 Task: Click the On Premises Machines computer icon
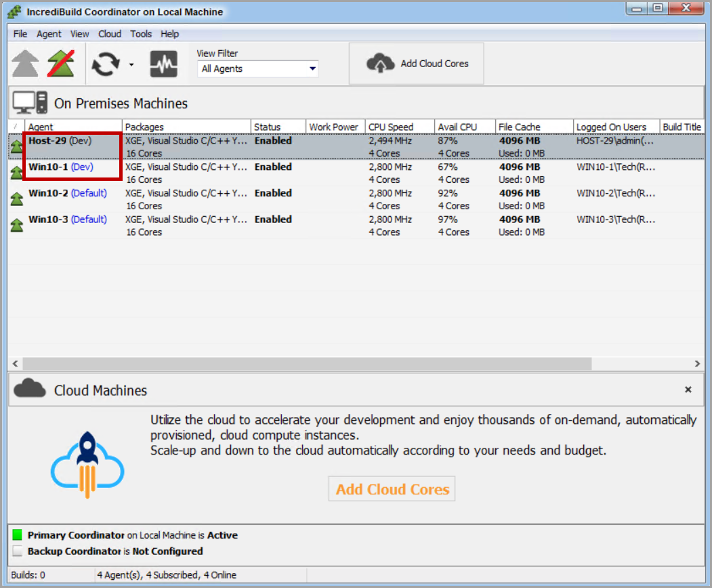30,103
